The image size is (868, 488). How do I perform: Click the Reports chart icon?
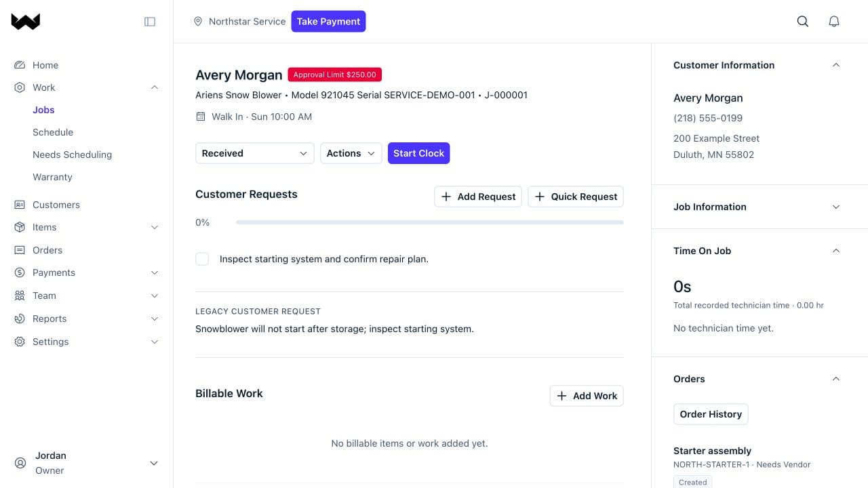(x=20, y=319)
